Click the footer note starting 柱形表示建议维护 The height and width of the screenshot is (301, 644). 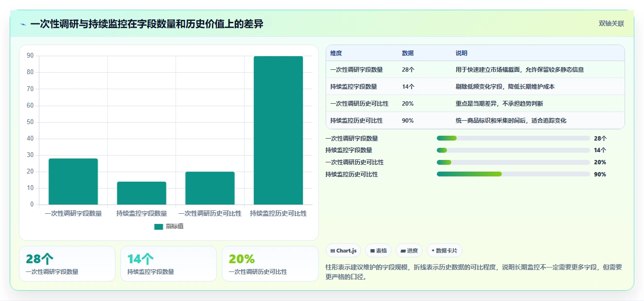click(474, 272)
